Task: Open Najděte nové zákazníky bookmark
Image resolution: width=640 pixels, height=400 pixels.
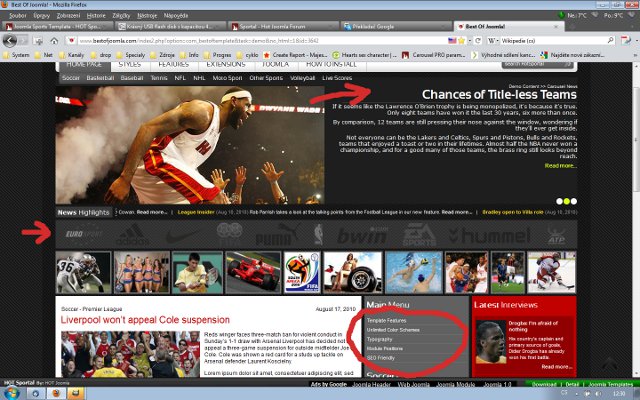Action: tap(572, 55)
